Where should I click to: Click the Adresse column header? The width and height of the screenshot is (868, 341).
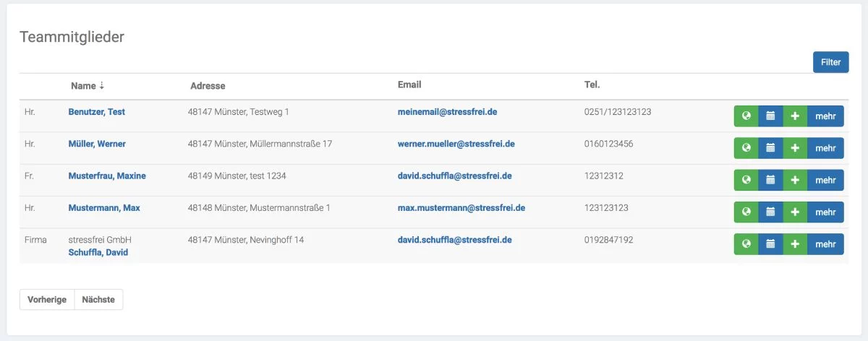(x=208, y=85)
